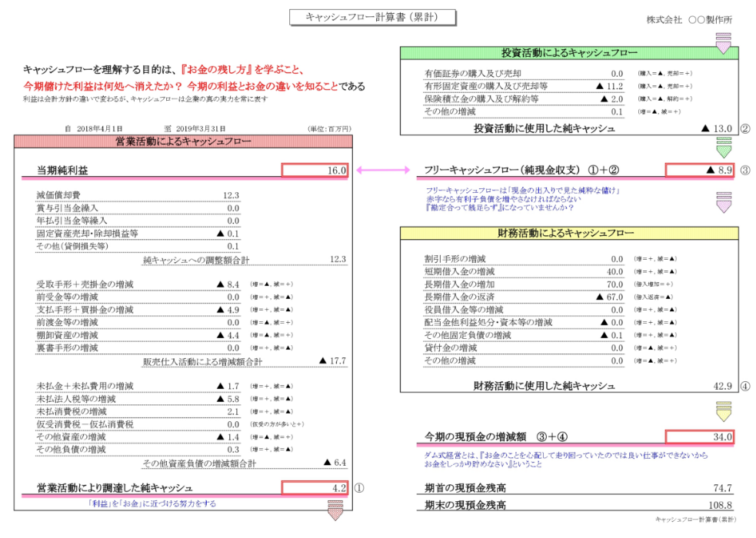Select the 賞与引当金繰入 row label
The height and width of the screenshot is (538, 756).
pos(67,208)
